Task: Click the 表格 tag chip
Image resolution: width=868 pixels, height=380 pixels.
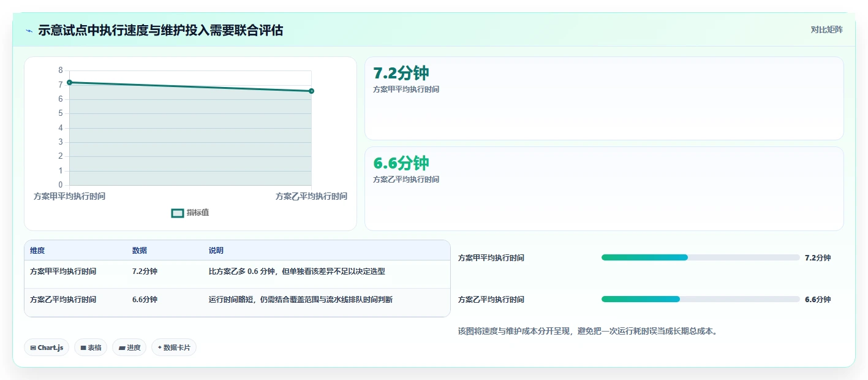Action: [91, 348]
